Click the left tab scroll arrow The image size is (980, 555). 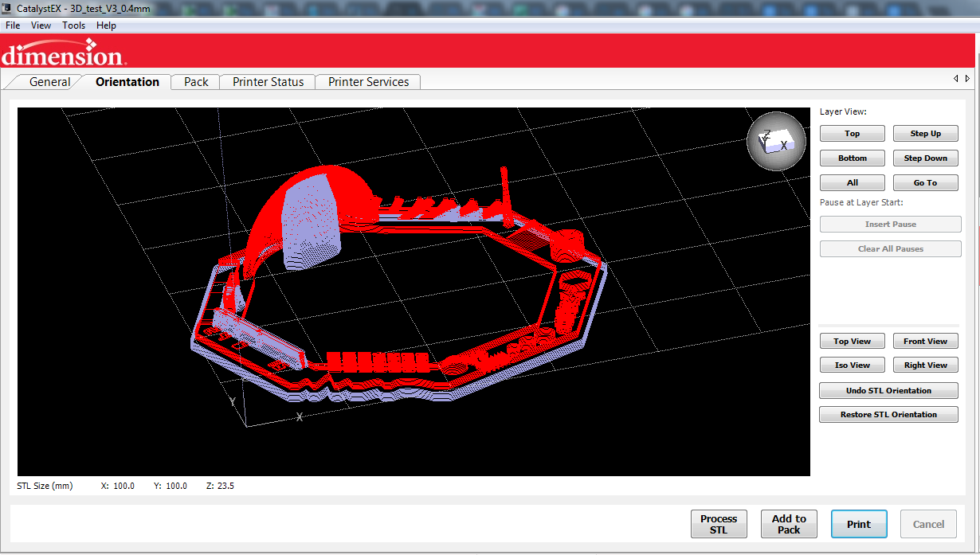956,78
